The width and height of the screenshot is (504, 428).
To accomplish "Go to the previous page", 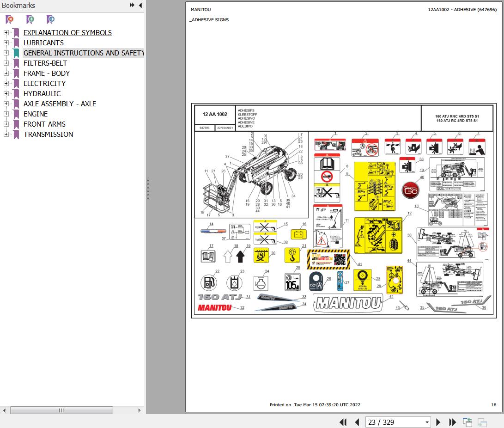I will click(357, 422).
